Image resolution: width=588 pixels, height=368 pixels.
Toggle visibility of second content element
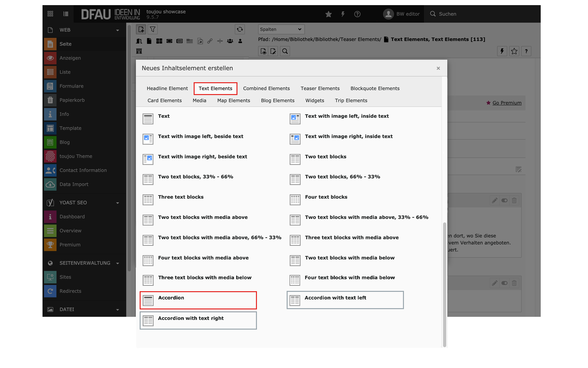[504, 283]
